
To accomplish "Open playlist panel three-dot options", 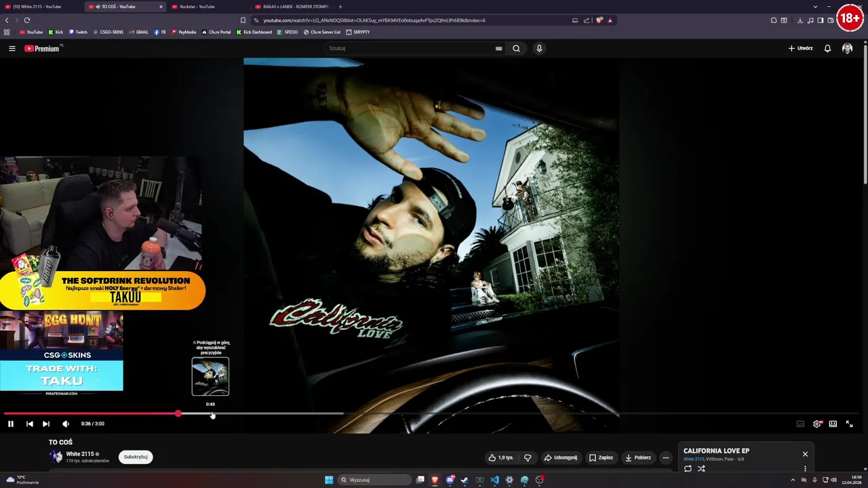I will coord(805,468).
